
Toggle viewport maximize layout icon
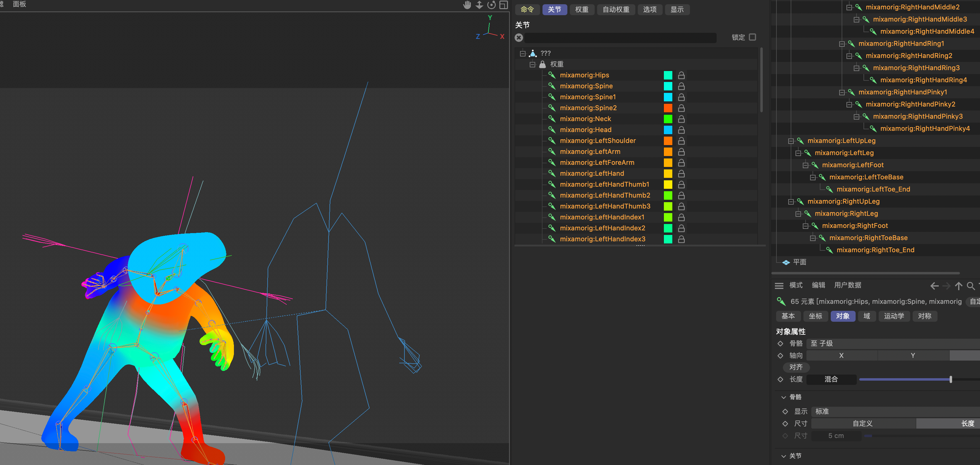pos(503,5)
